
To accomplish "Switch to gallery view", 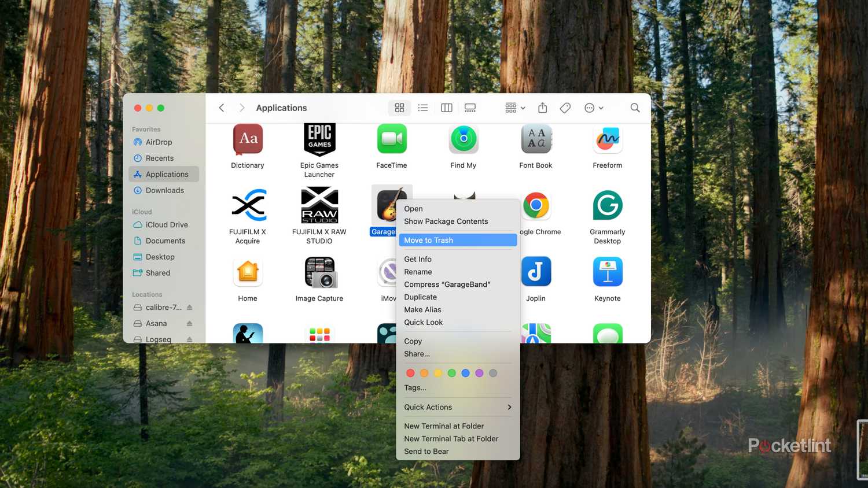I will point(470,108).
